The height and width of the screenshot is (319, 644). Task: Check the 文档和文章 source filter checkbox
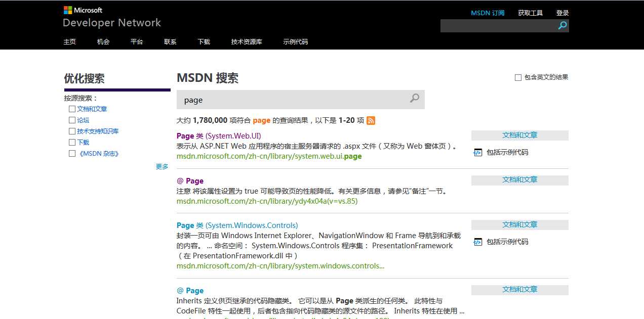[x=72, y=109]
